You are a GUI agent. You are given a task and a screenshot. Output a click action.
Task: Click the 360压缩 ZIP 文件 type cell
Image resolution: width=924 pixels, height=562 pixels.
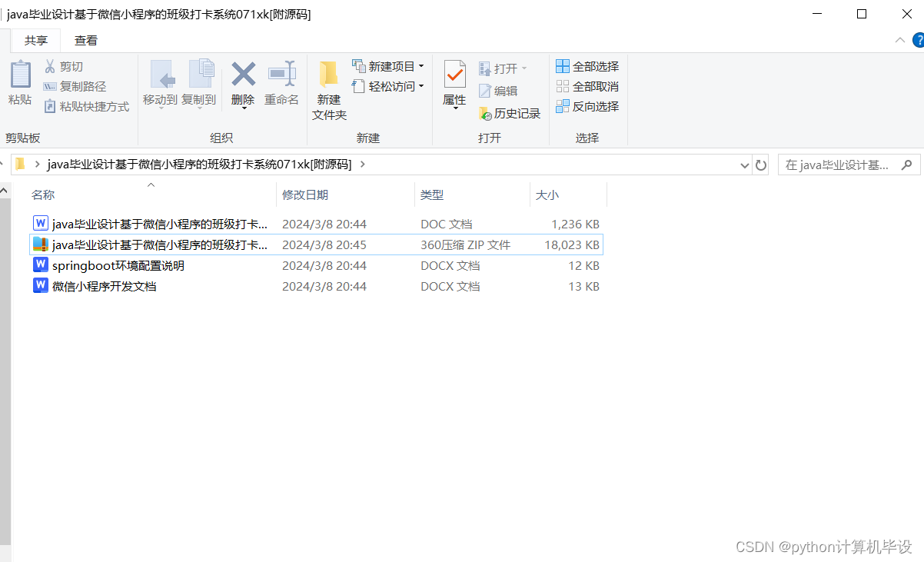pos(466,244)
